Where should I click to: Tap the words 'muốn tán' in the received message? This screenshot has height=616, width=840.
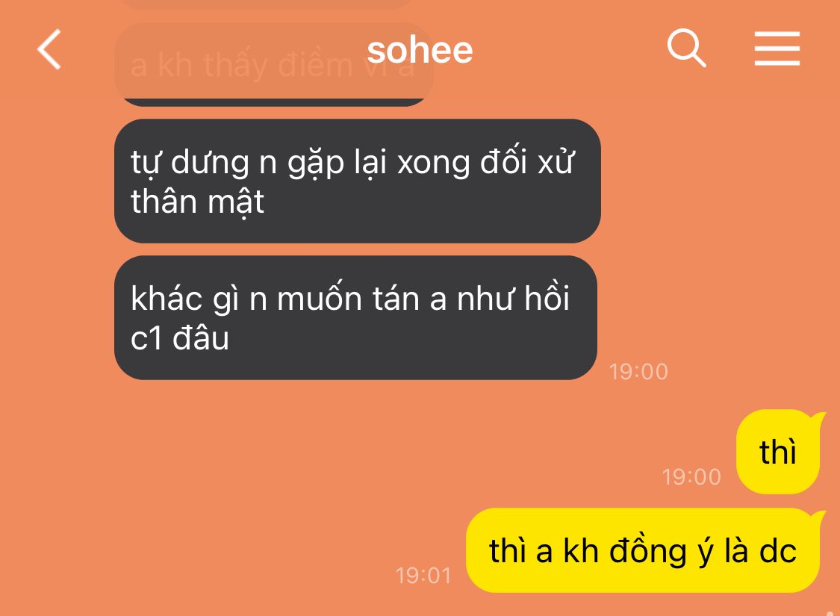(x=348, y=299)
